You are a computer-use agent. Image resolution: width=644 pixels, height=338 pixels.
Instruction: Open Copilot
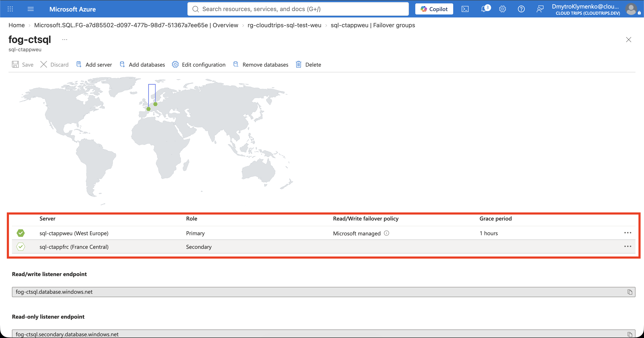(434, 9)
